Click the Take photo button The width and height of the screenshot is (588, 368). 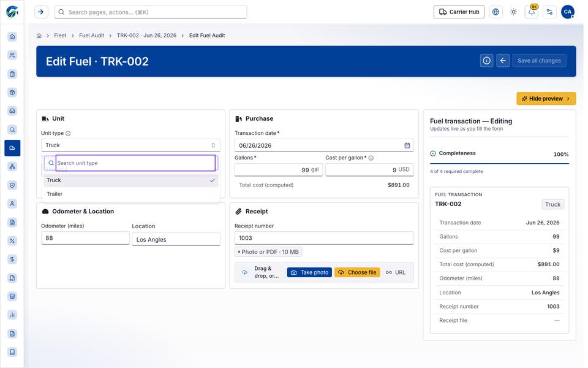tap(309, 272)
